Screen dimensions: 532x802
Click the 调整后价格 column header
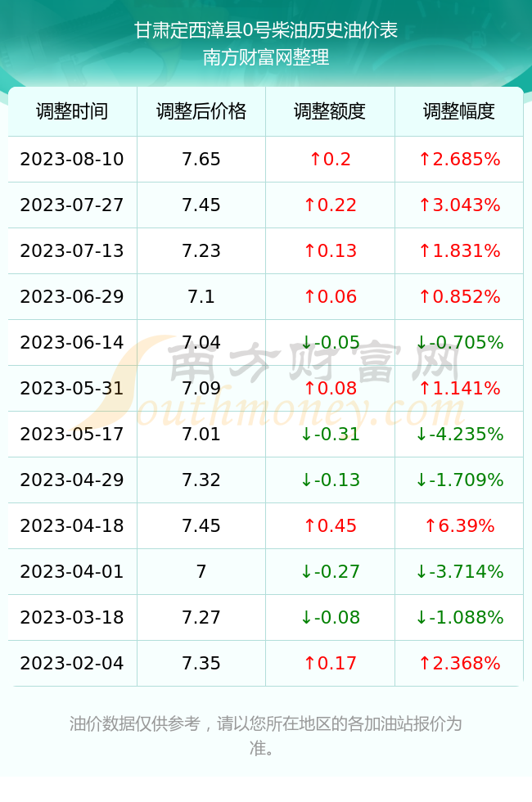(201, 111)
